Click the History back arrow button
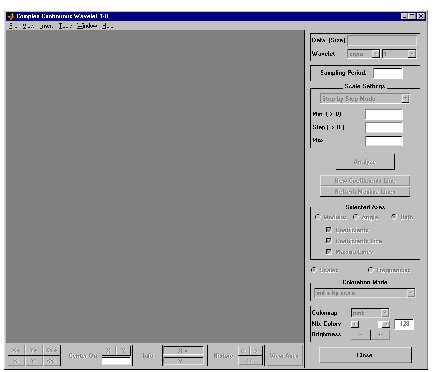This screenshot has width=435, height=372. click(243, 351)
